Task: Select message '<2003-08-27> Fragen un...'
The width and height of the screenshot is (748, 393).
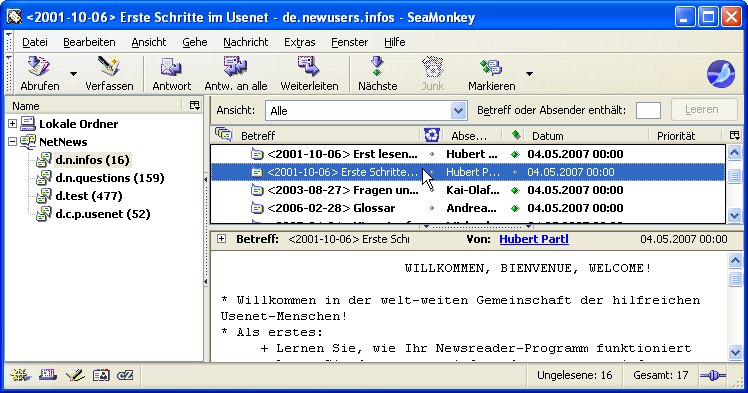Action: tap(468, 190)
